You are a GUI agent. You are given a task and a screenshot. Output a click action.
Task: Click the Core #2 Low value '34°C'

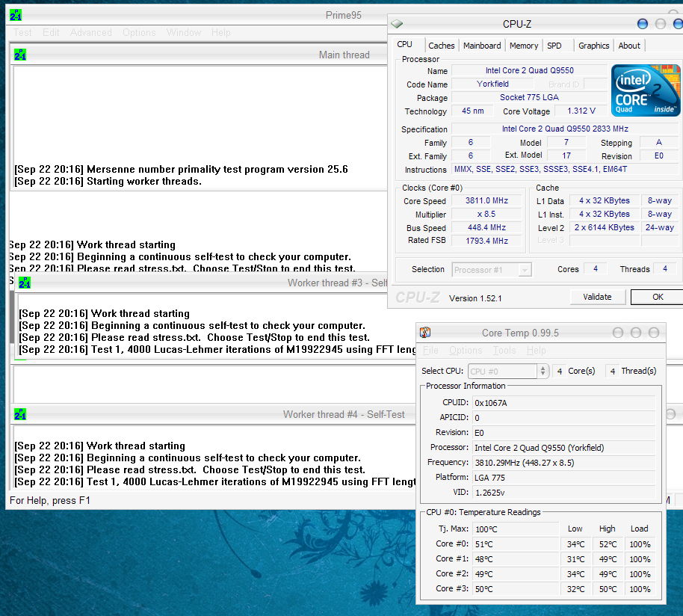coord(575,574)
